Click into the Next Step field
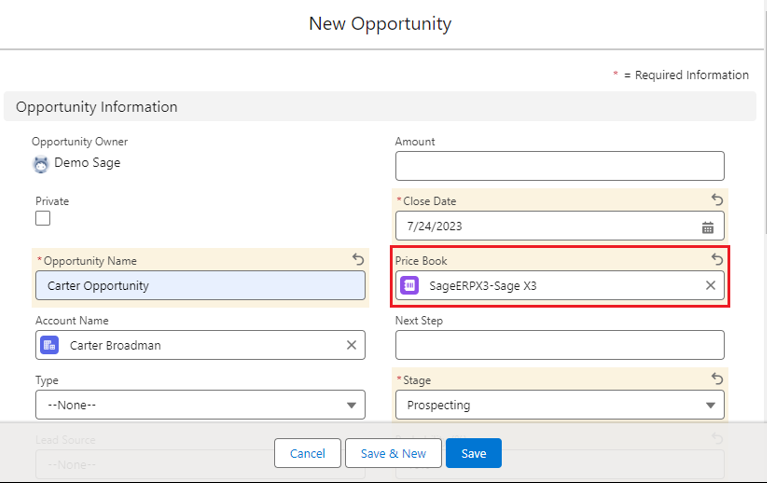Viewport: 767px width, 483px height. pos(559,345)
